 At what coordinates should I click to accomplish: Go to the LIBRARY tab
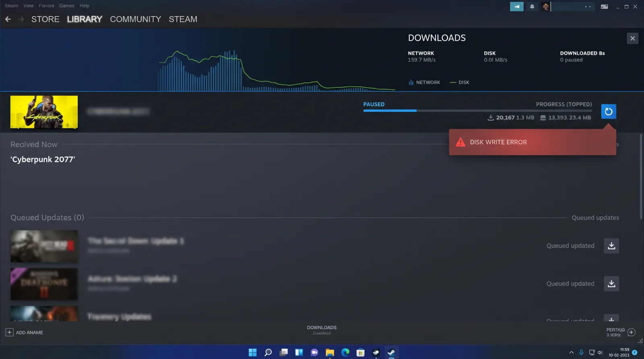(x=85, y=19)
